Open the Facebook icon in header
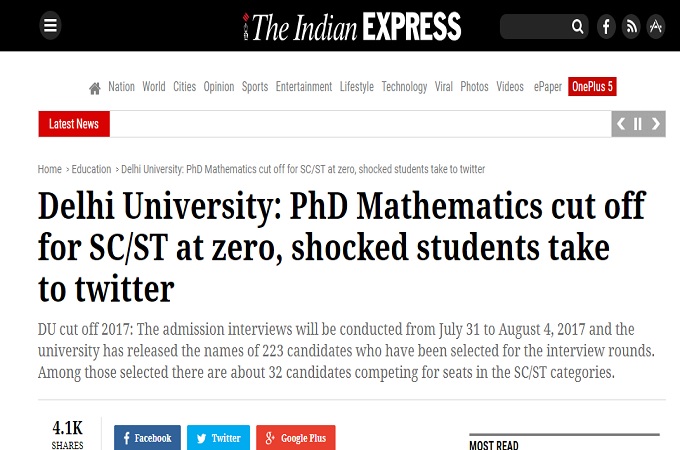This screenshot has width=680, height=450. coord(606,27)
